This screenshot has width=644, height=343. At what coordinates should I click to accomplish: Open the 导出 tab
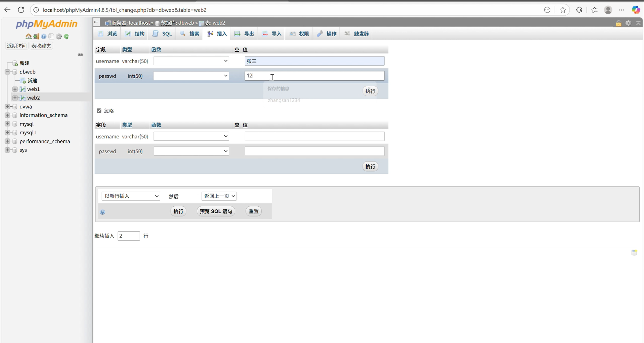point(244,34)
